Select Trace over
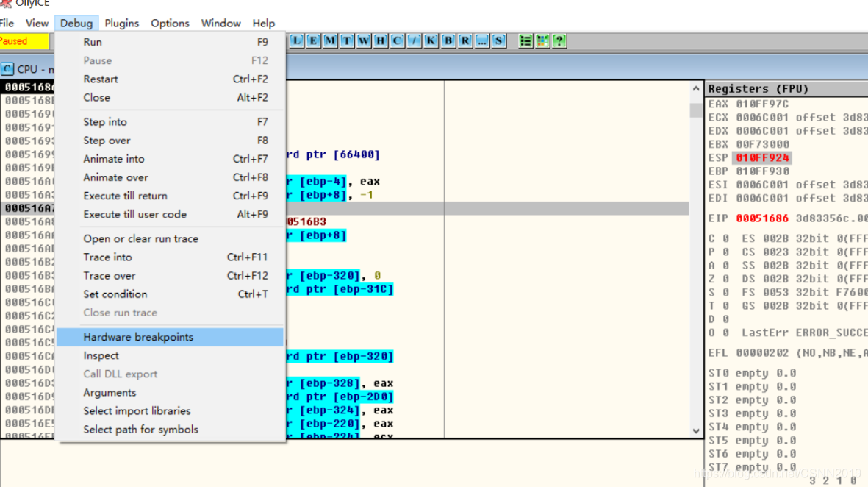Image resolution: width=868 pixels, height=487 pixels. (170, 276)
